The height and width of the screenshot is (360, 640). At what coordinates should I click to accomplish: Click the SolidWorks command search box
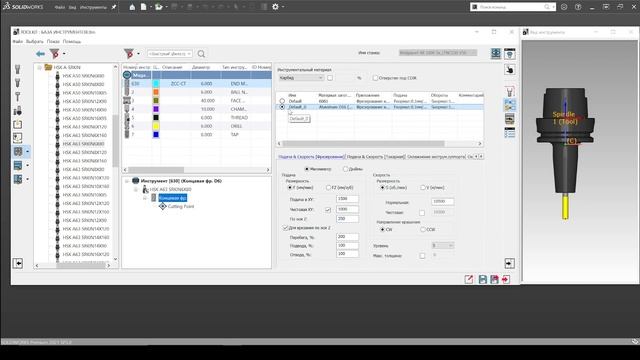click(x=513, y=7)
